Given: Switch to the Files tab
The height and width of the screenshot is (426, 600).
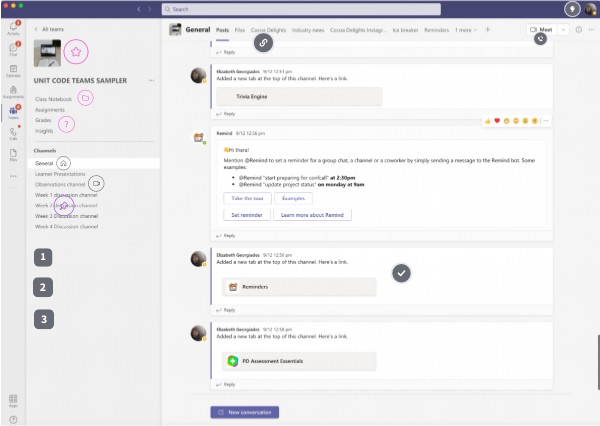Looking at the screenshot, I should (x=240, y=30).
